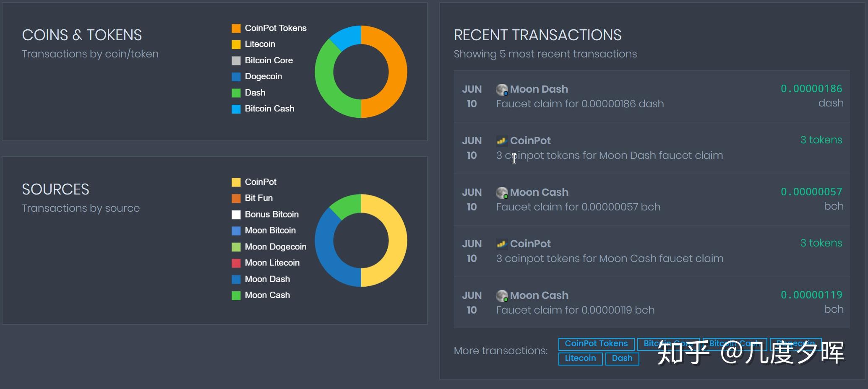
Task: Click the Bonus Bitcoin legend label
Action: [272, 215]
